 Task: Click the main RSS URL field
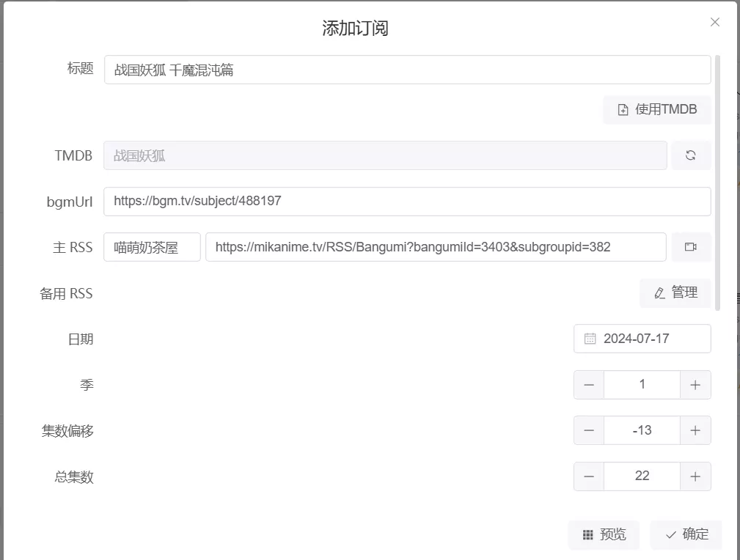click(436, 247)
